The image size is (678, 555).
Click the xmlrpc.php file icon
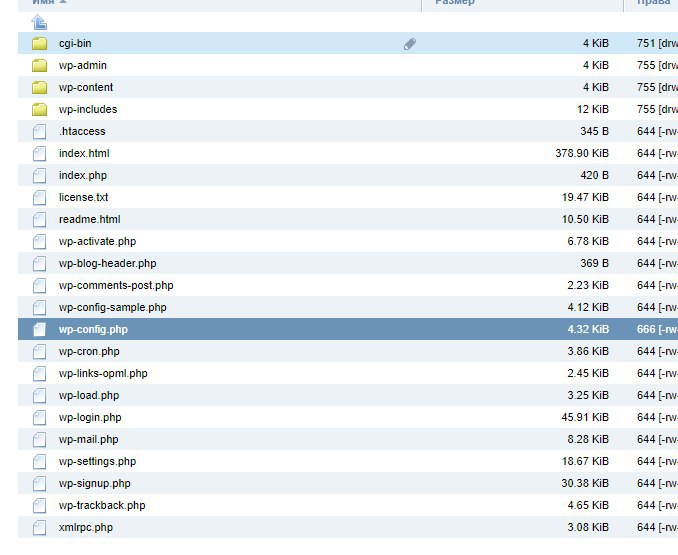point(39,528)
